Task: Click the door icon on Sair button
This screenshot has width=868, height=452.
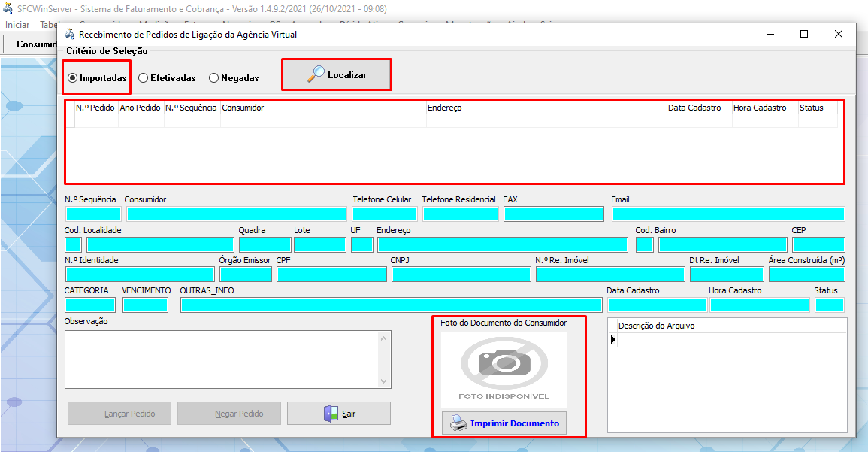Action: pos(331,414)
